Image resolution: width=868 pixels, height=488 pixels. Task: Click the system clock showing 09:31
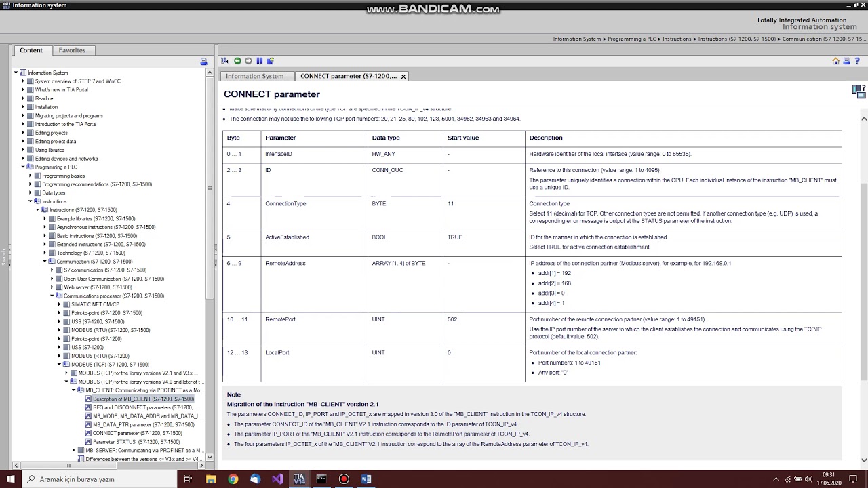(829, 479)
